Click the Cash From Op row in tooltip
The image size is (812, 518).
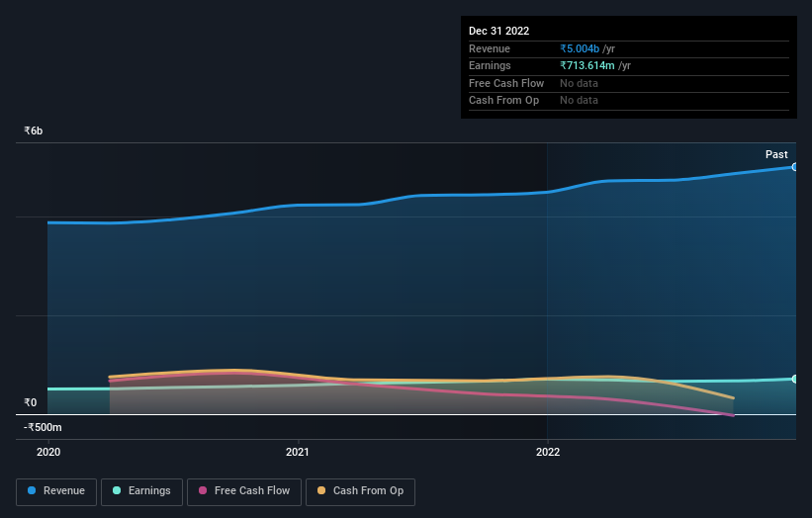point(629,101)
